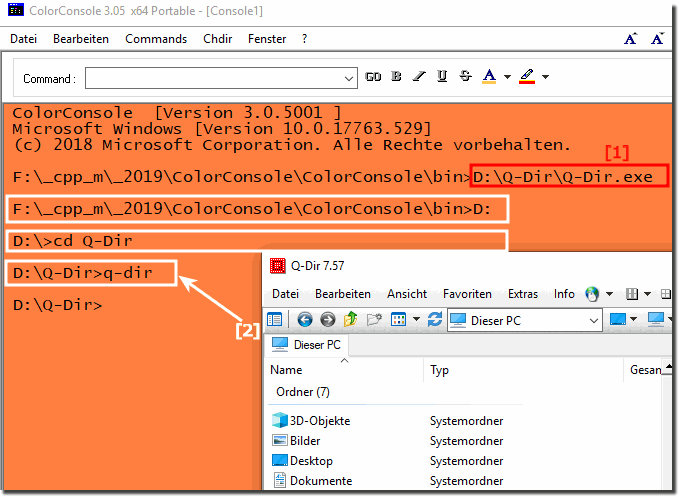Sort by the Name column header
The width and height of the screenshot is (679, 497).
(x=286, y=370)
